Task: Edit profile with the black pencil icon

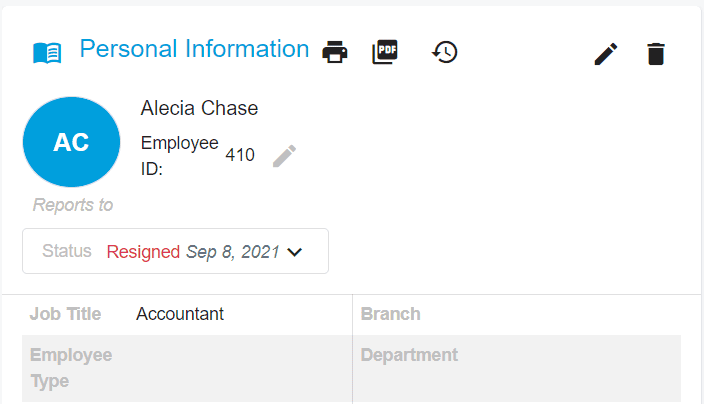Action: pyautogui.click(x=606, y=54)
